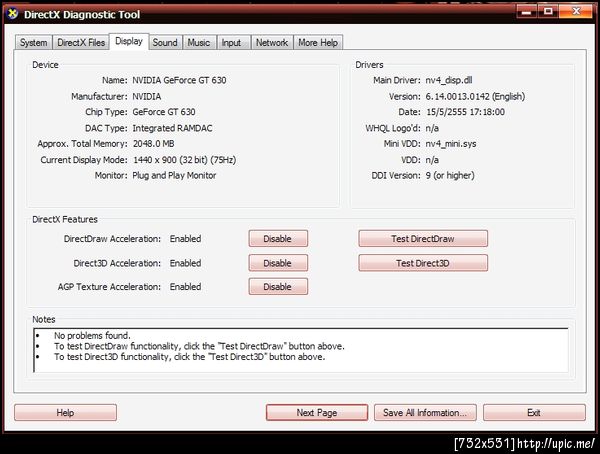The width and height of the screenshot is (600, 454).
Task: Click DDI Version 9 (or higher)
Action: (x=450, y=176)
